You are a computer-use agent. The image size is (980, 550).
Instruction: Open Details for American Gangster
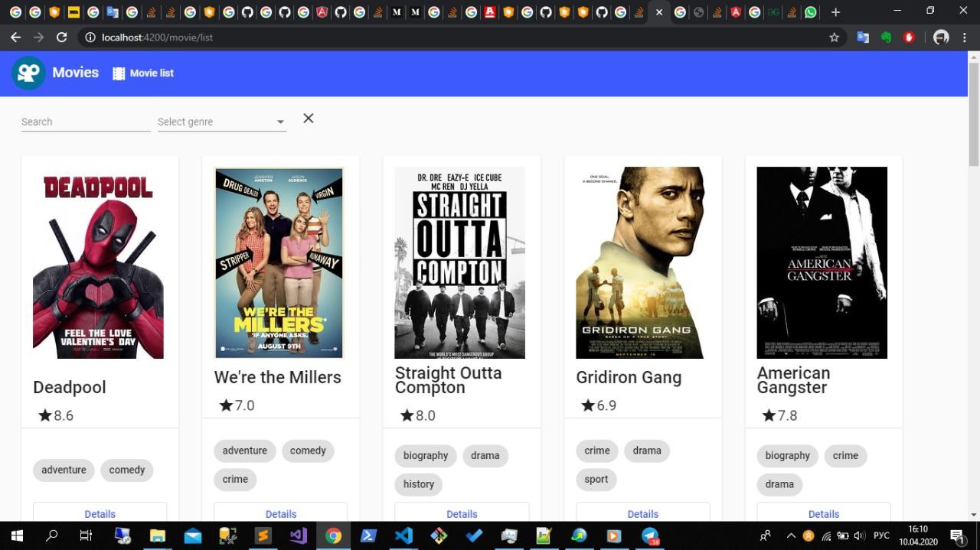(824, 513)
